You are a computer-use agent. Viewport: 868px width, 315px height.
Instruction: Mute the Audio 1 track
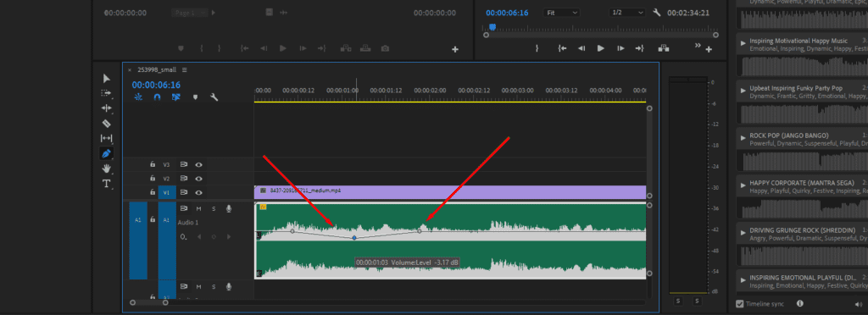pos(198,209)
